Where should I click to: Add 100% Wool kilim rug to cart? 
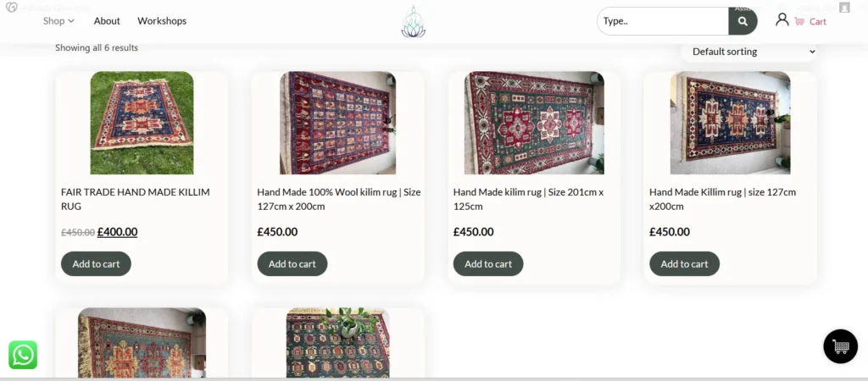click(x=292, y=263)
